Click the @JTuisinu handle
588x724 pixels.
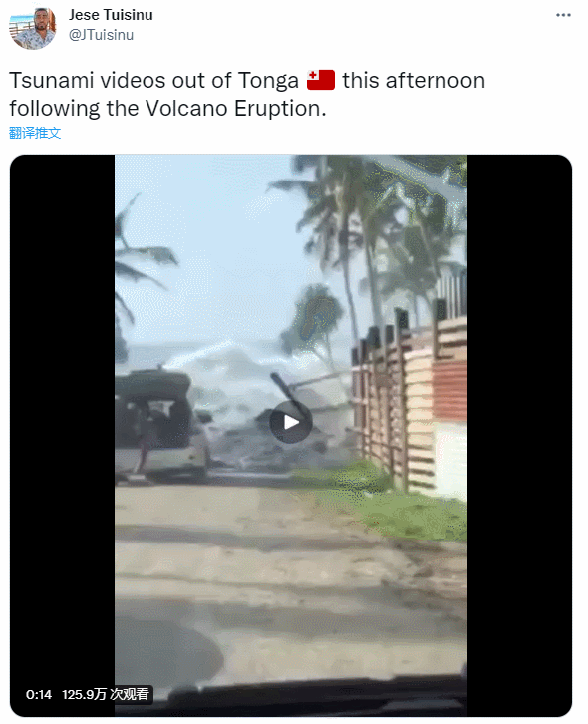(101, 35)
